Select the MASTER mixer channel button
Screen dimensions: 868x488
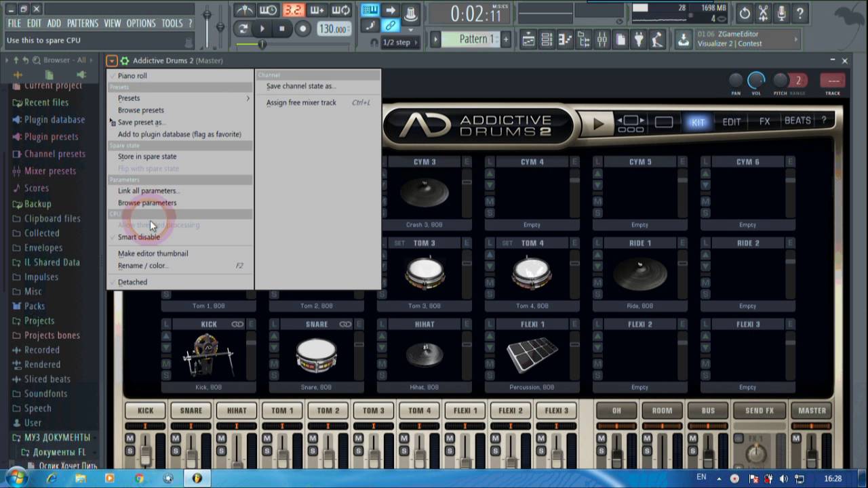pyautogui.click(x=812, y=411)
